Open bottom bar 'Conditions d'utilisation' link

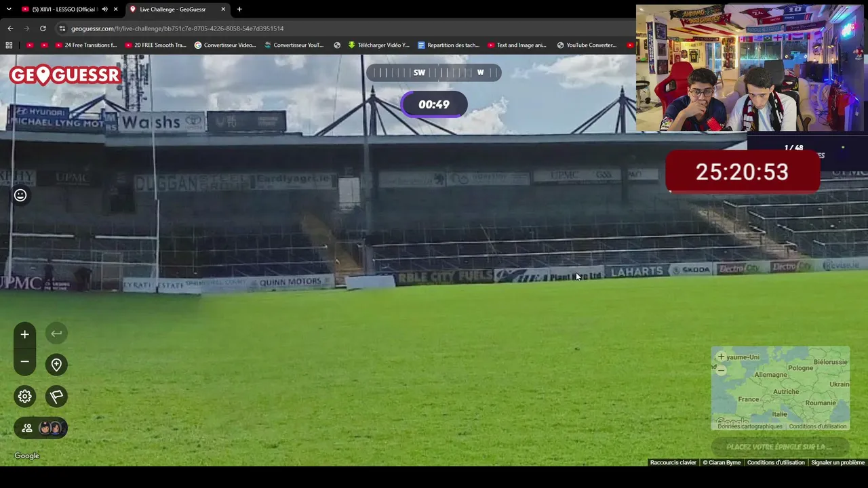tap(776, 462)
